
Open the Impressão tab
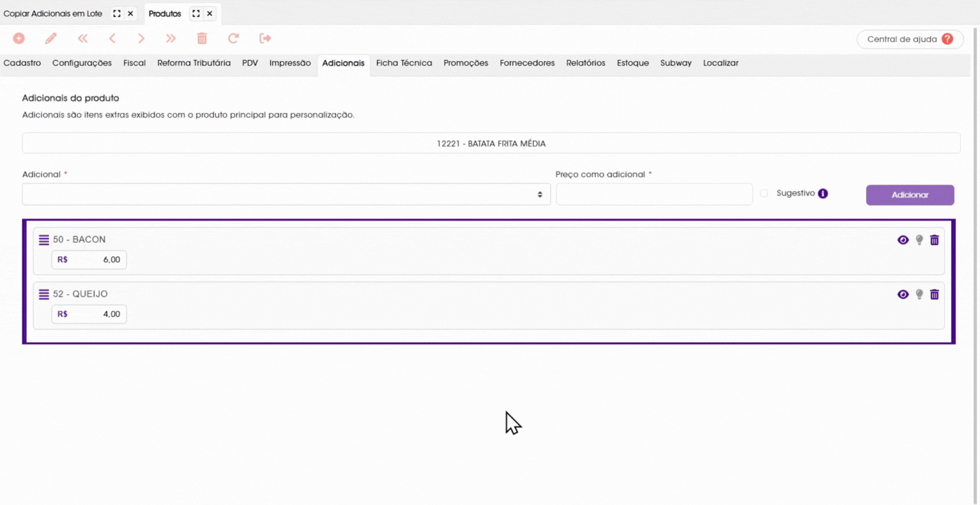tap(290, 63)
